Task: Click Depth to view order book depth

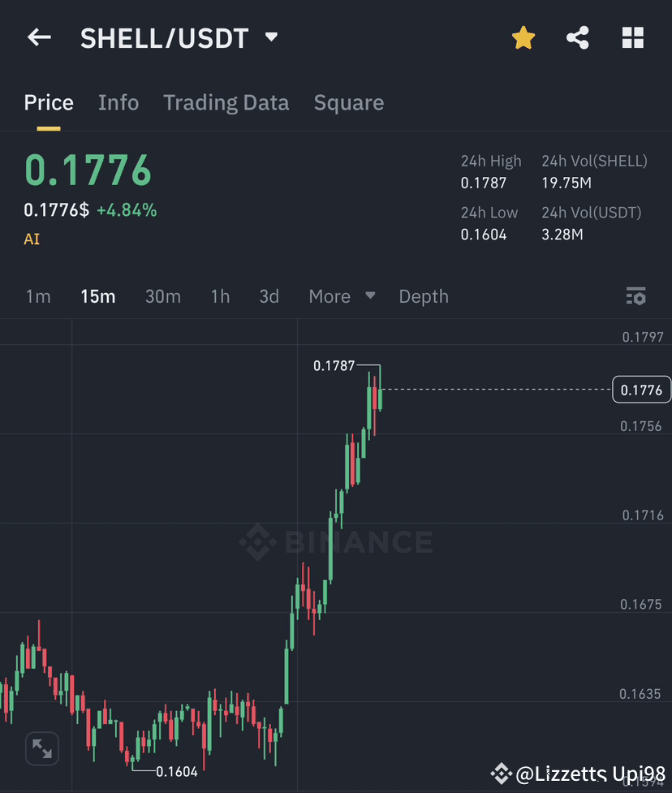Action: pyautogui.click(x=423, y=296)
